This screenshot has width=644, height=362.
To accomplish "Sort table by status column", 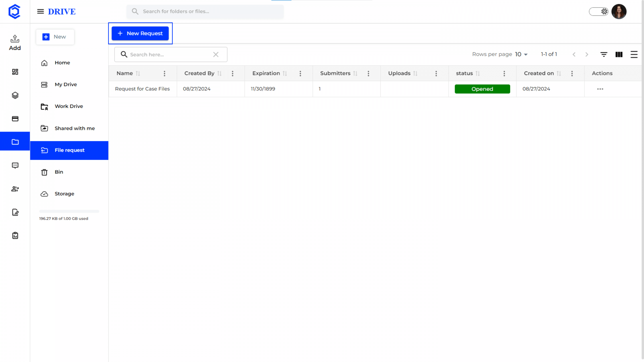I will coord(477,74).
